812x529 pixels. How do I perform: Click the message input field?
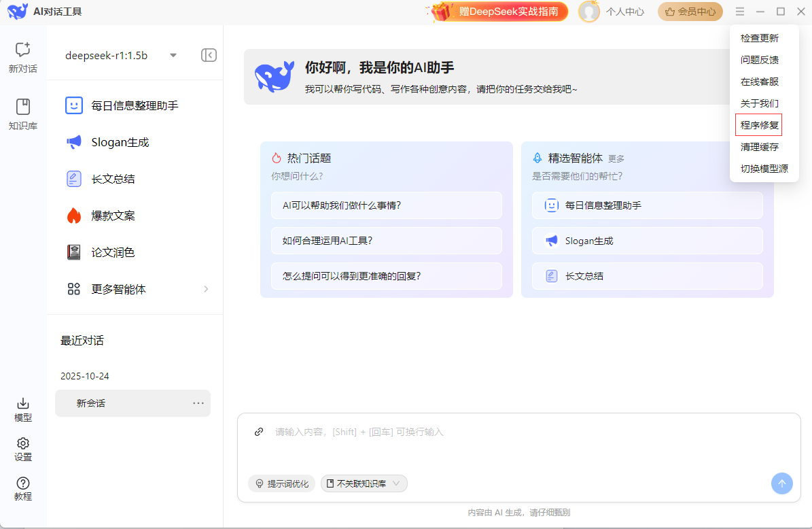coord(476,432)
